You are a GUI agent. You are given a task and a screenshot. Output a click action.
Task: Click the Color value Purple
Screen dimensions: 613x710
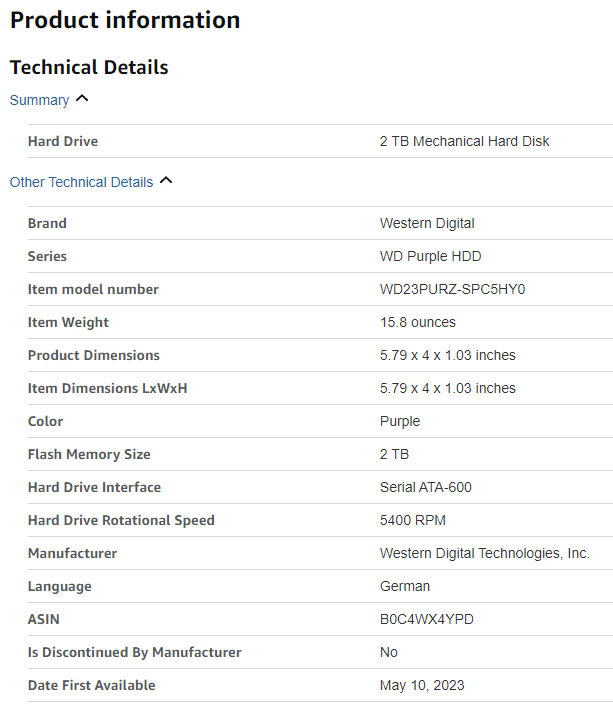(x=400, y=421)
